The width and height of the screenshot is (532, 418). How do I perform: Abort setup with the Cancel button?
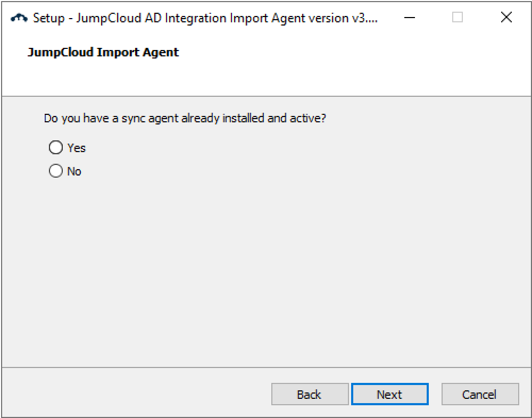click(480, 394)
